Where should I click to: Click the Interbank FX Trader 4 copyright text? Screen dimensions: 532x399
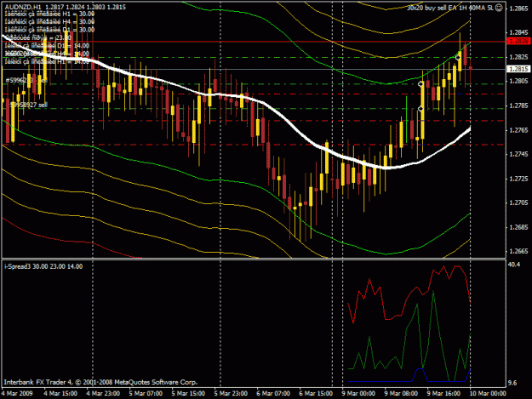pos(100,382)
